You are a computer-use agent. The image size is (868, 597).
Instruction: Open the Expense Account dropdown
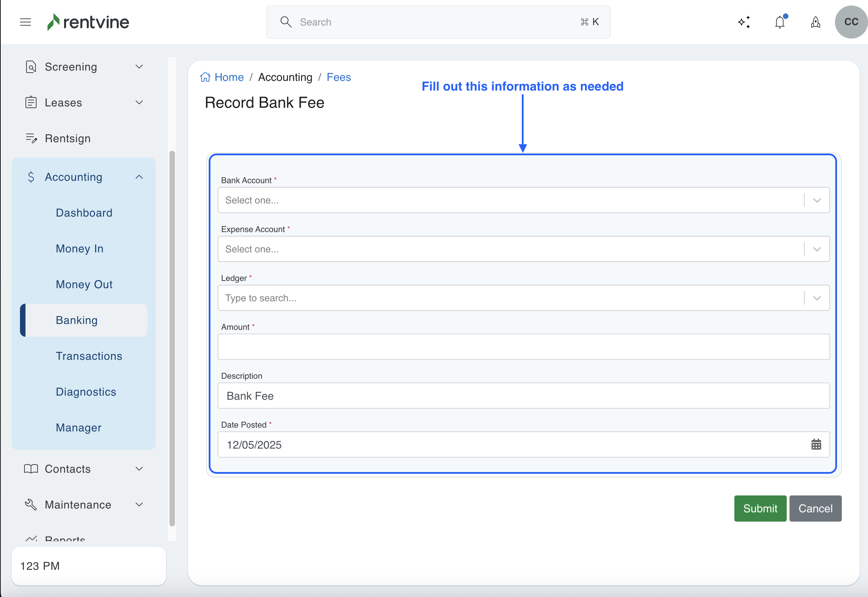[523, 249]
